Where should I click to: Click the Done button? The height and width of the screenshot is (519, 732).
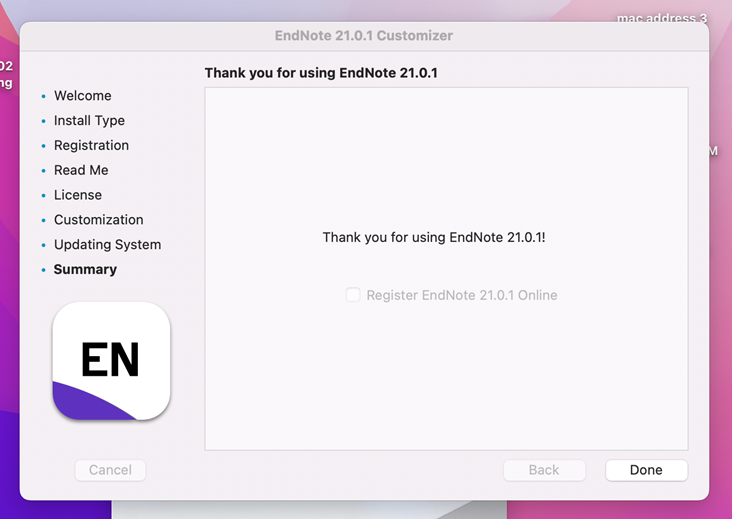click(x=646, y=470)
